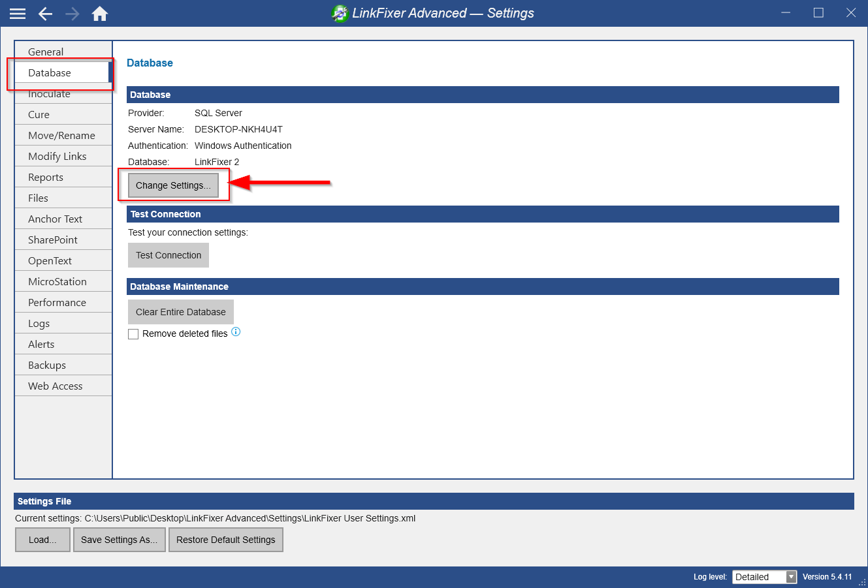Click Save Settings As... button
The height and width of the screenshot is (588, 868).
click(x=120, y=540)
